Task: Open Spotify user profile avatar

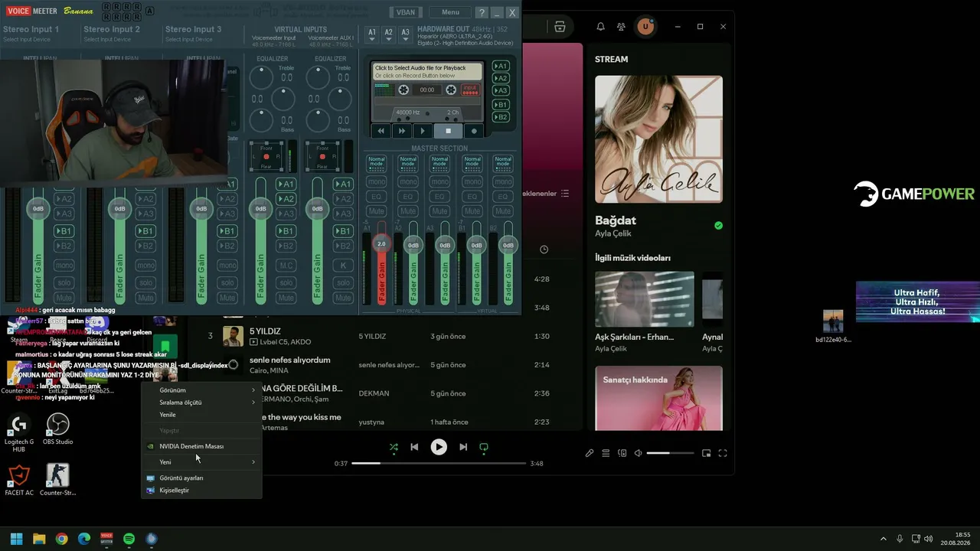Action: 645,27
